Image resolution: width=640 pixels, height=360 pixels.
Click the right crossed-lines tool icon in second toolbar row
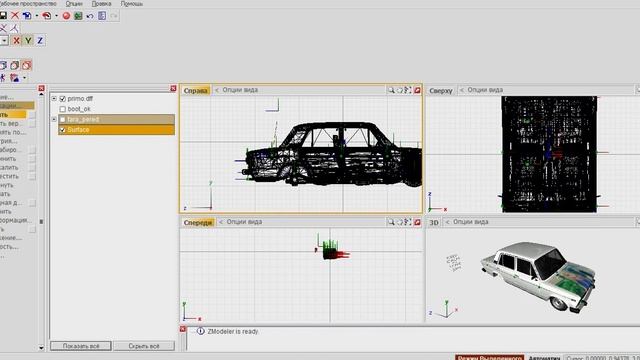coord(15,28)
